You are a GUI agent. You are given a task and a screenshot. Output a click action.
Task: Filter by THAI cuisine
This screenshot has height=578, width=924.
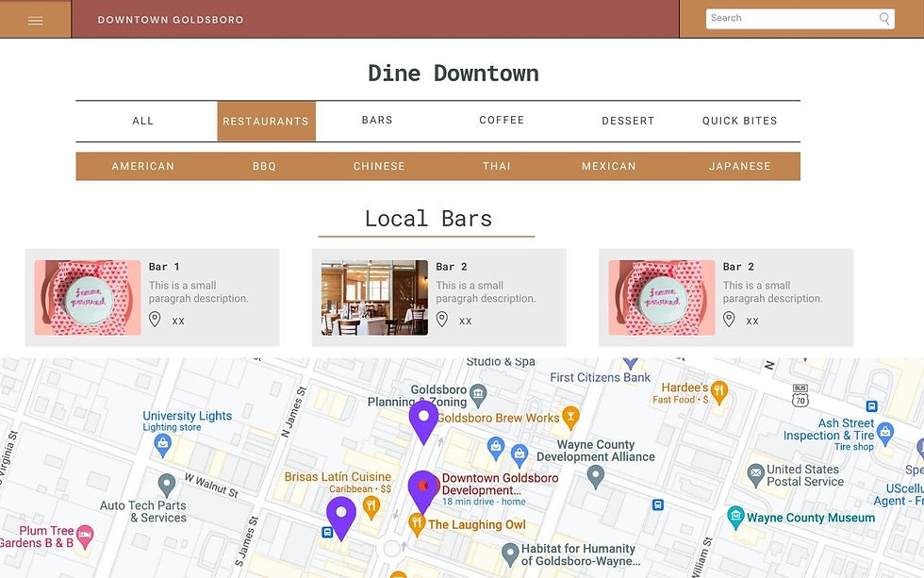click(497, 166)
